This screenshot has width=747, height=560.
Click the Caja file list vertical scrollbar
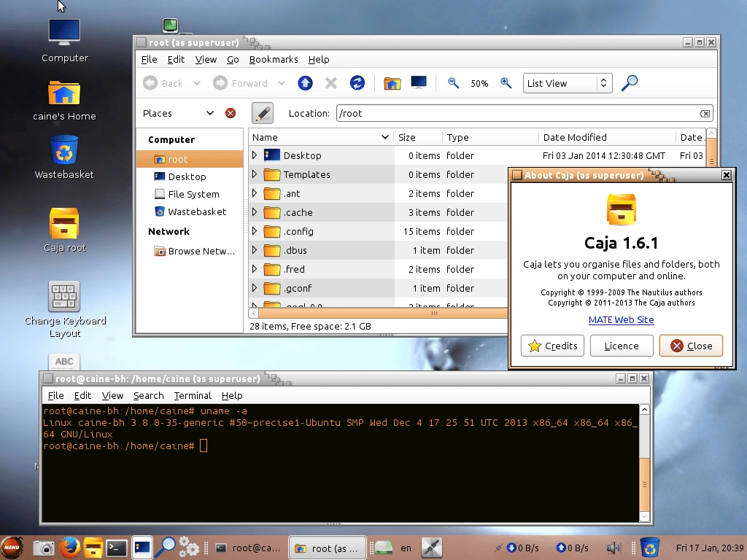coord(711,152)
